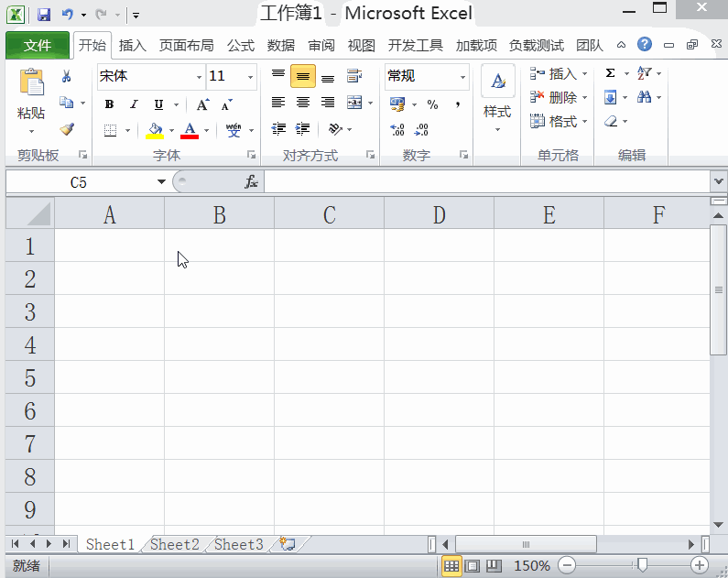Toggle Align Text Left

point(278,103)
